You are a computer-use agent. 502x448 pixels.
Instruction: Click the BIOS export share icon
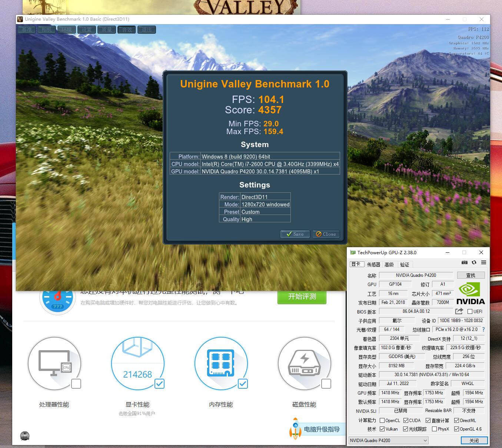coord(459,311)
